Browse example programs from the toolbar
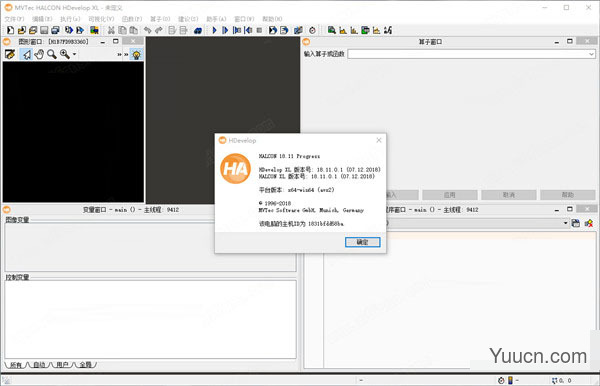 tap(33, 30)
